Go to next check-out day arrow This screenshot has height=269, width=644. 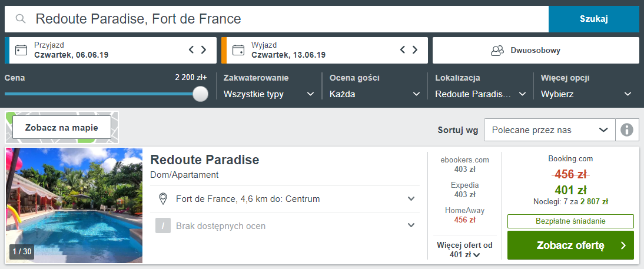pyautogui.click(x=415, y=50)
